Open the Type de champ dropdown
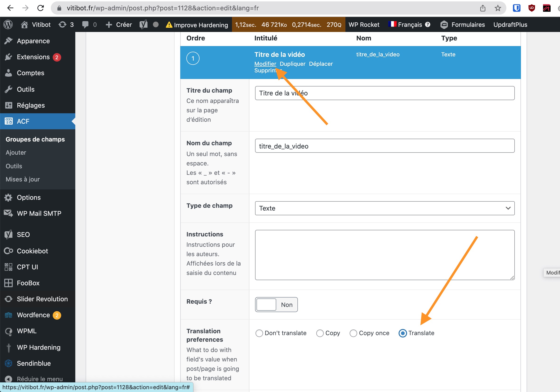The width and height of the screenshot is (560, 392). tap(385, 208)
